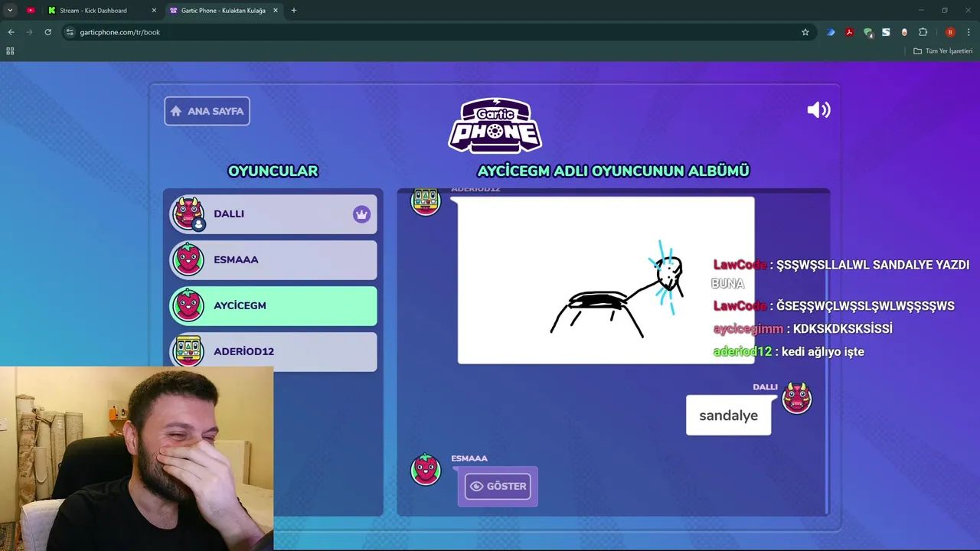Select player ESMAAA in the players list
Image resolution: width=980 pixels, height=551 pixels.
click(273, 260)
